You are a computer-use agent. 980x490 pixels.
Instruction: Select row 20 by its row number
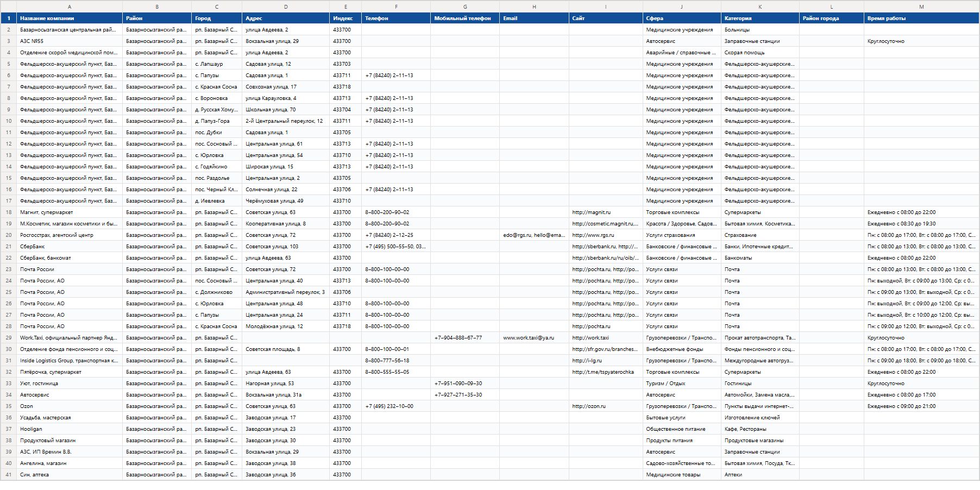[x=8, y=235]
